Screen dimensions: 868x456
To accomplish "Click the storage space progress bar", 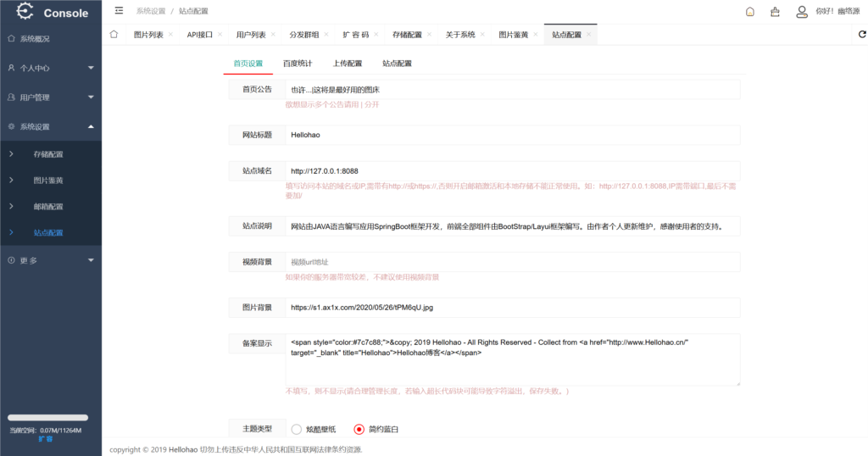I will pos(47,418).
